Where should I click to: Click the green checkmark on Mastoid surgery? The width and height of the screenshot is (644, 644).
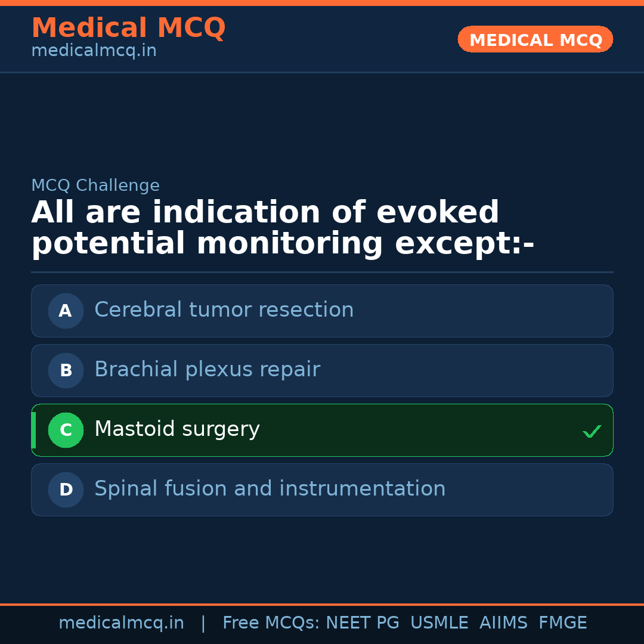click(592, 431)
